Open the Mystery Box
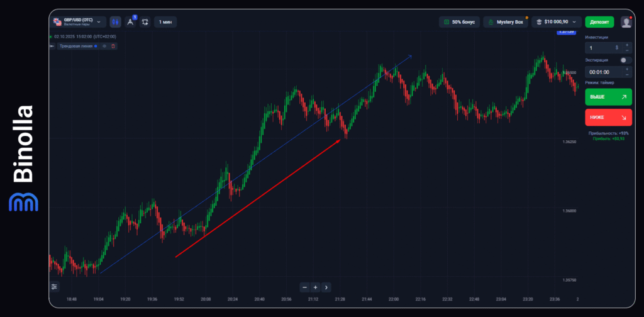 (x=505, y=22)
